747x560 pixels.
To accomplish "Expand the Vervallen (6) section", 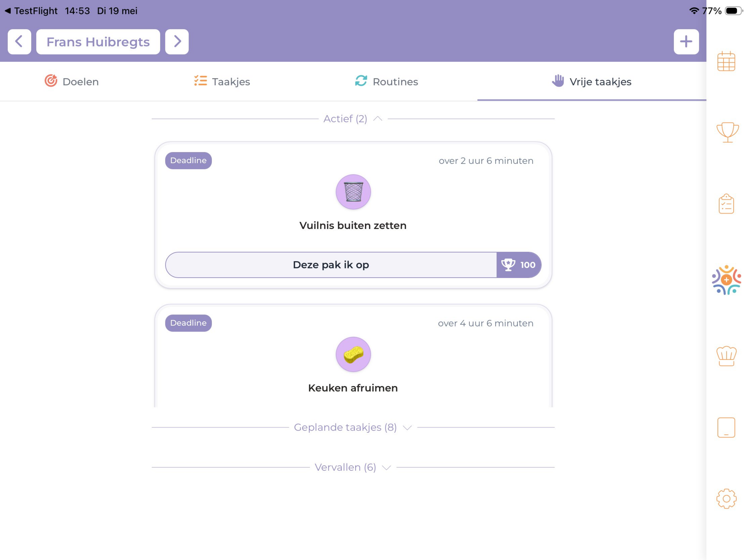I will (x=352, y=467).
